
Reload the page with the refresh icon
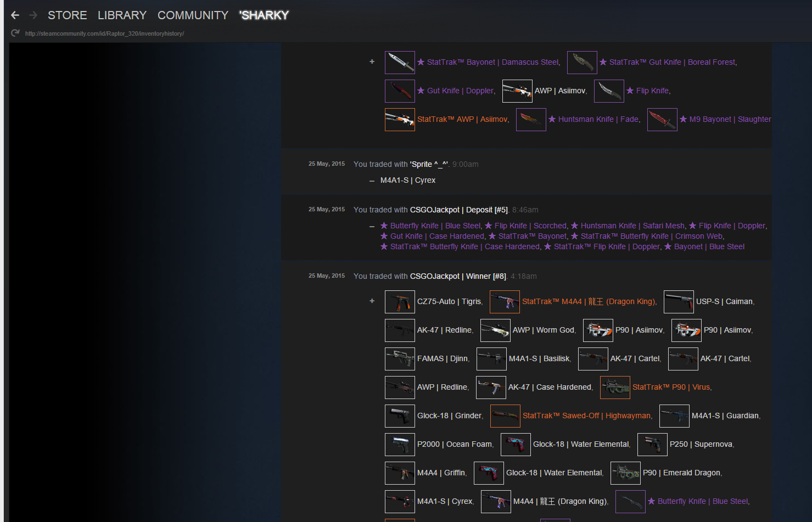click(15, 33)
